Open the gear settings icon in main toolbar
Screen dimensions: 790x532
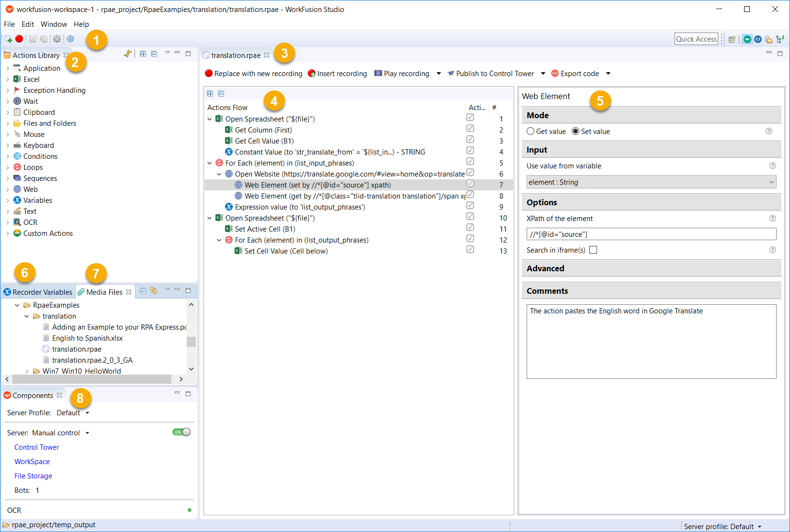[x=57, y=39]
